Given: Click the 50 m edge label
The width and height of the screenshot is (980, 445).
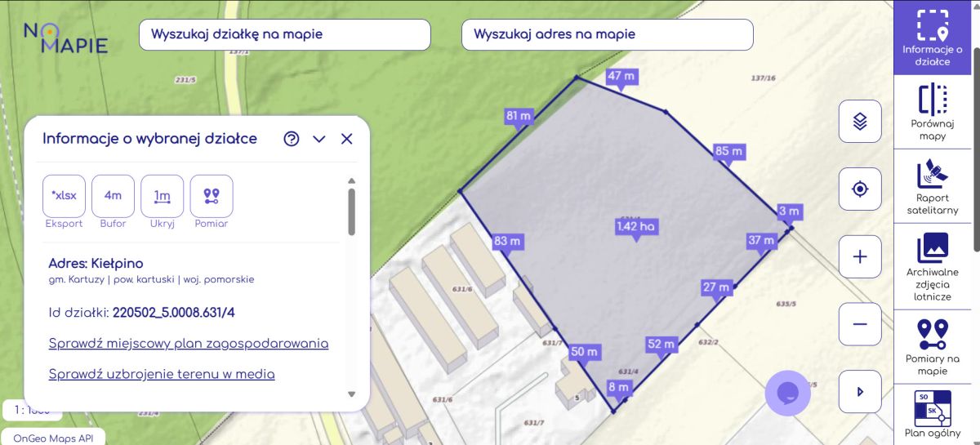Looking at the screenshot, I should pos(584,352).
